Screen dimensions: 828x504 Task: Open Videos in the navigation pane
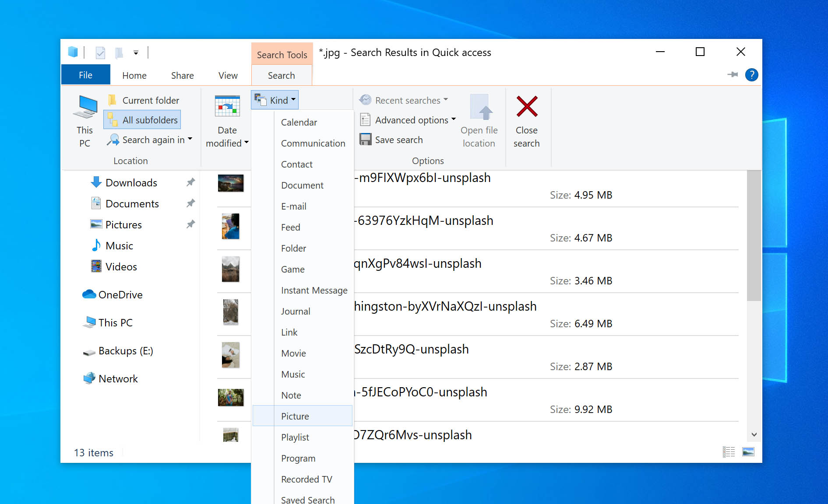pyautogui.click(x=114, y=267)
